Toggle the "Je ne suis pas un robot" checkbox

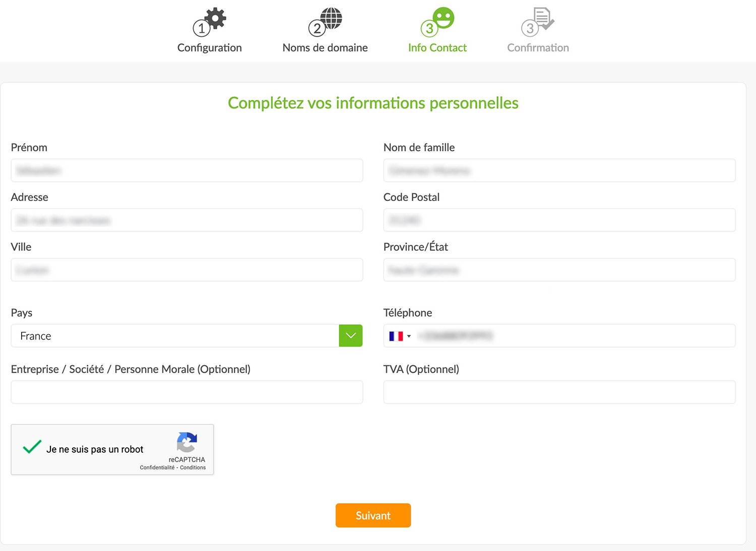point(32,447)
